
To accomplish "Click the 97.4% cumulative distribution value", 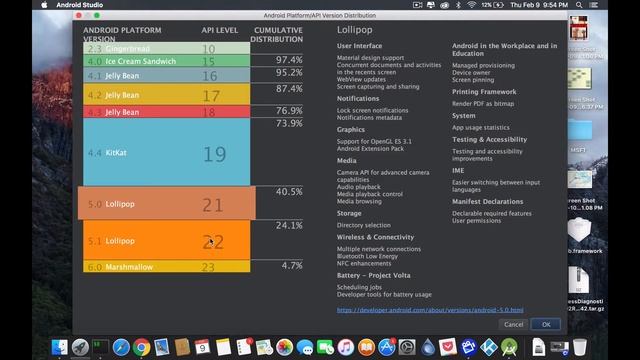I will coord(289,60).
